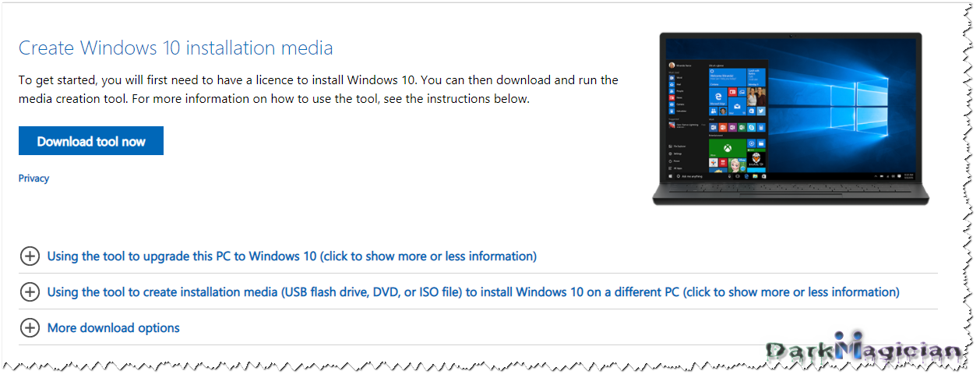
Task: Click the green Xbox tile in laptop image
Action: (728, 148)
